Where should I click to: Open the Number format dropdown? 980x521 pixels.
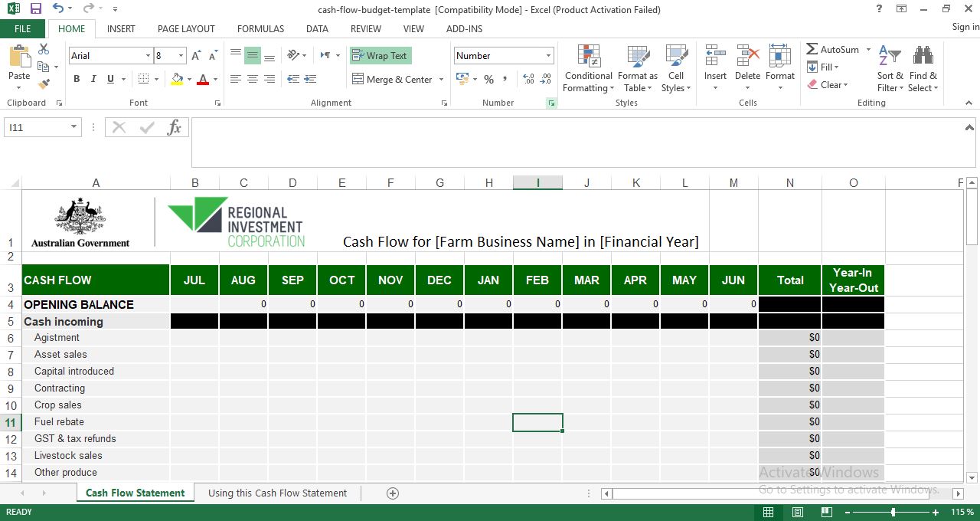click(x=548, y=56)
